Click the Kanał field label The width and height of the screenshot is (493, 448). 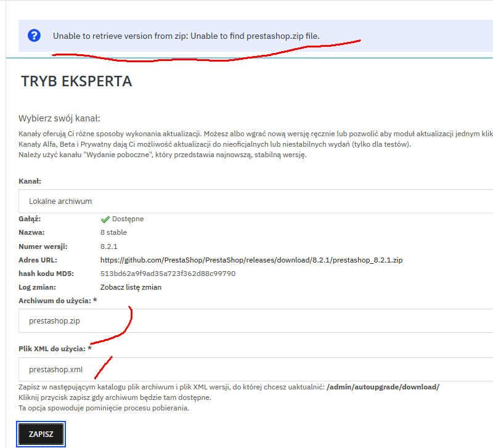point(30,181)
